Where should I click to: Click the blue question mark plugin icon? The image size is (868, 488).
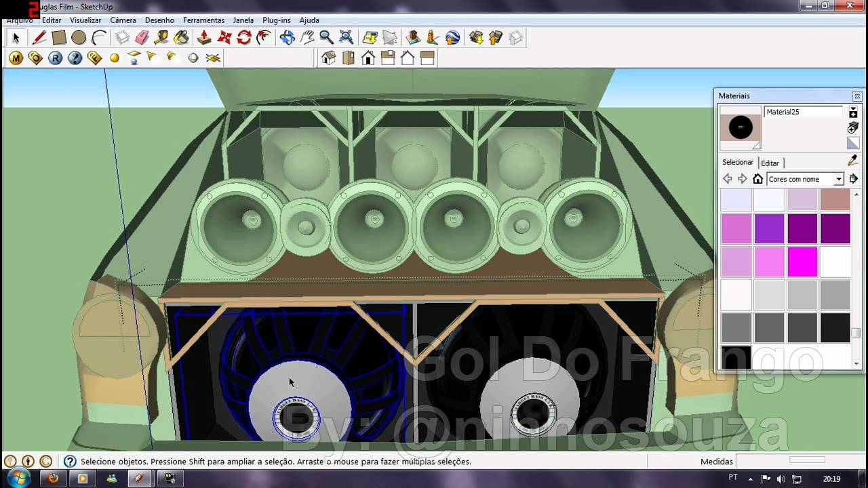click(75, 58)
